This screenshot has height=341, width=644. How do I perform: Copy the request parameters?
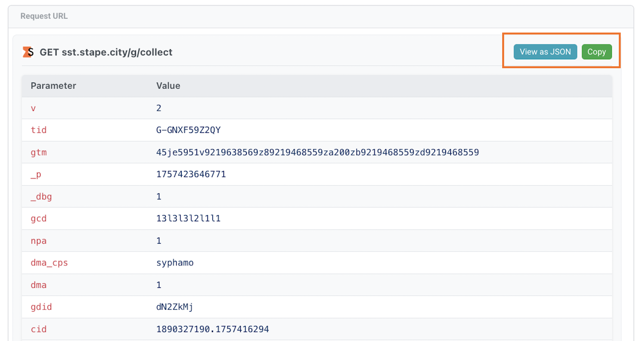[x=597, y=52]
